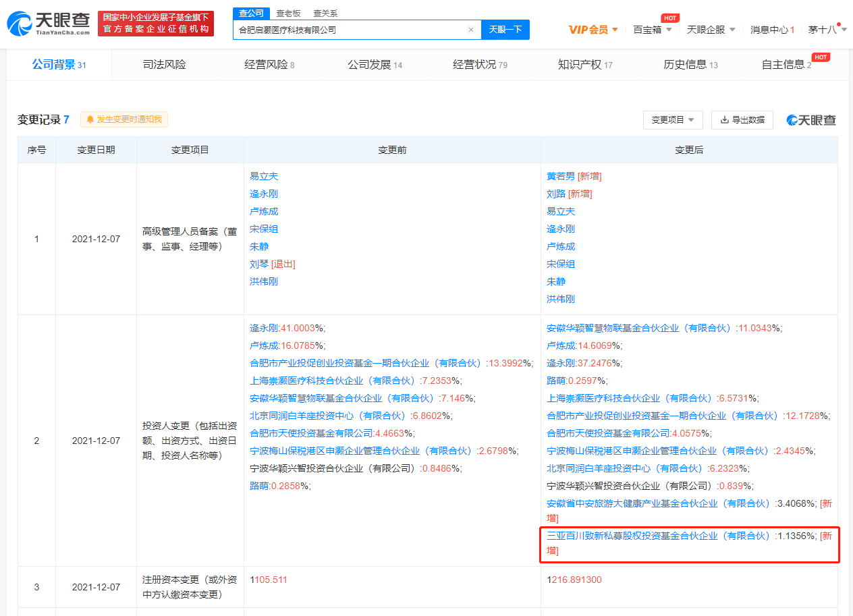Open 易立夫 link in the 变更前 column
Image resolution: width=853 pixels, height=616 pixels.
pyautogui.click(x=264, y=177)
